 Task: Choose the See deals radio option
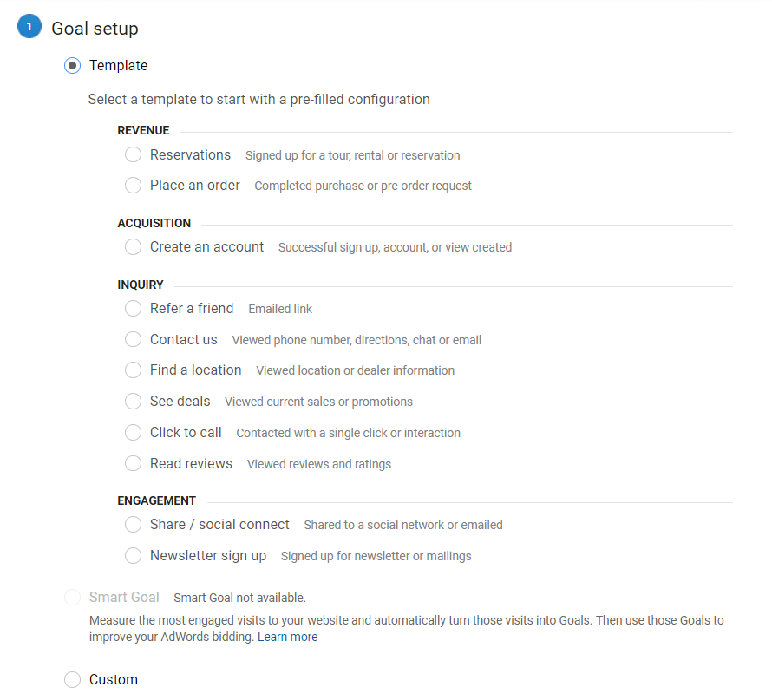(133, 402)
